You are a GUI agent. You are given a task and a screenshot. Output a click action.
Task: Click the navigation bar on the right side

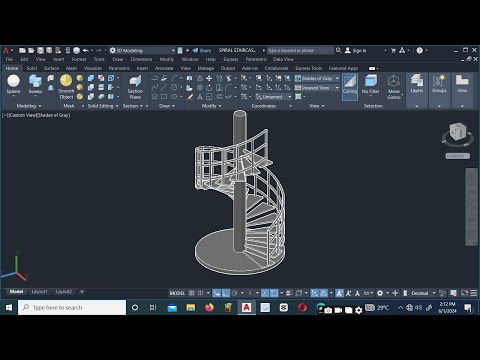(x=471, y=207)
